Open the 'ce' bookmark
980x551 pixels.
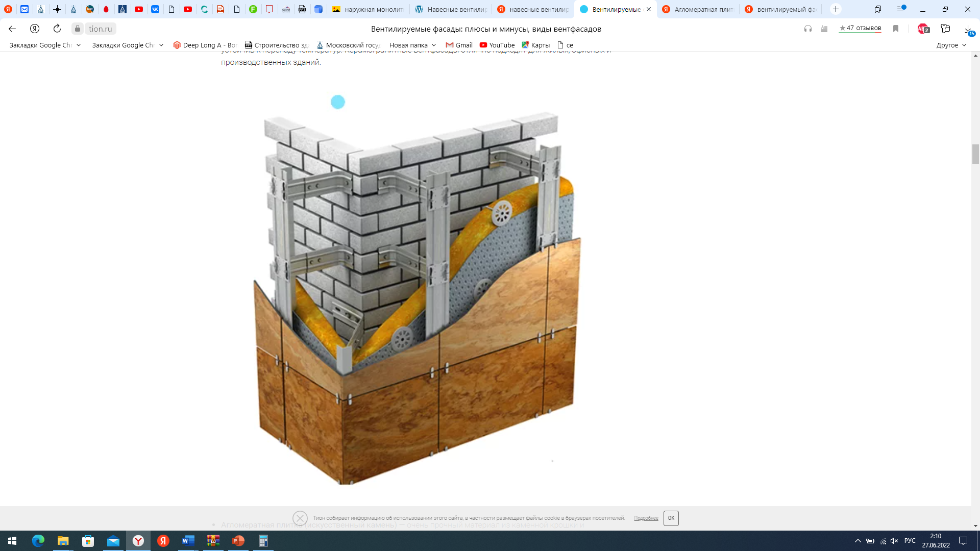point(565,45)
